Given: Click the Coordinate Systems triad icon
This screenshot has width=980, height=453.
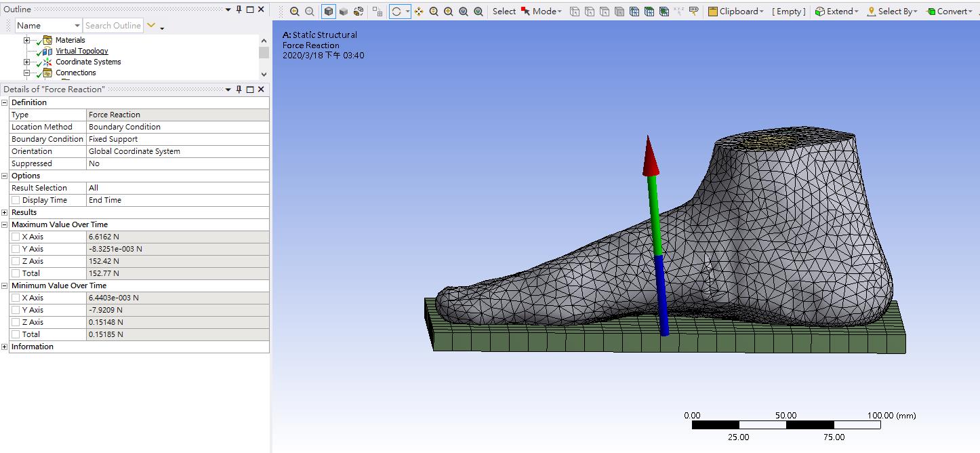Looking at the screenshot, I should (47, 62).
